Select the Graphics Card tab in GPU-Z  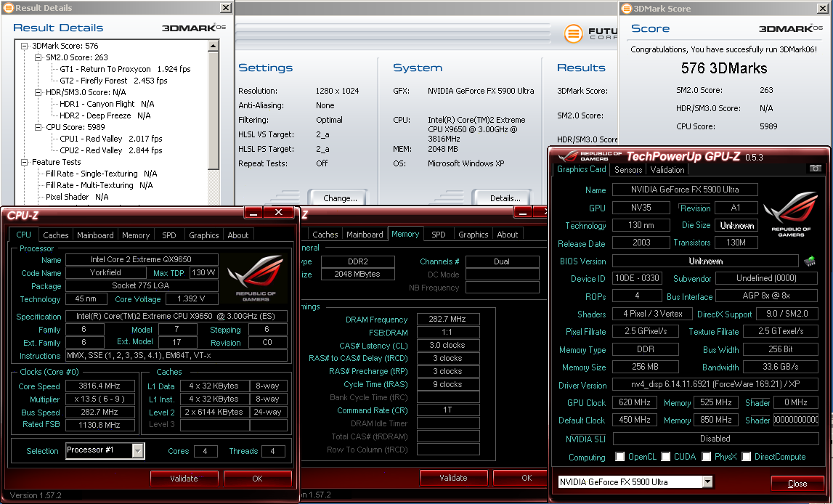pos(581,169)
